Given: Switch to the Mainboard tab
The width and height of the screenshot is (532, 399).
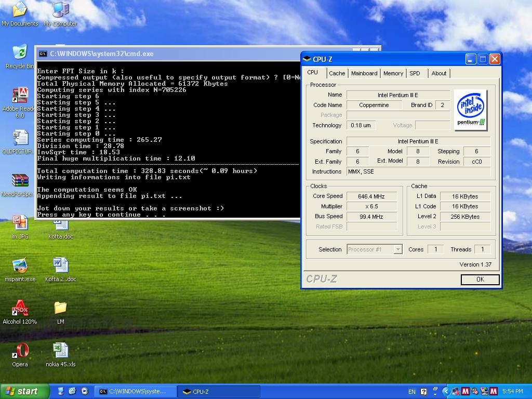Looking at the screenshot, I should click(364, 73).
